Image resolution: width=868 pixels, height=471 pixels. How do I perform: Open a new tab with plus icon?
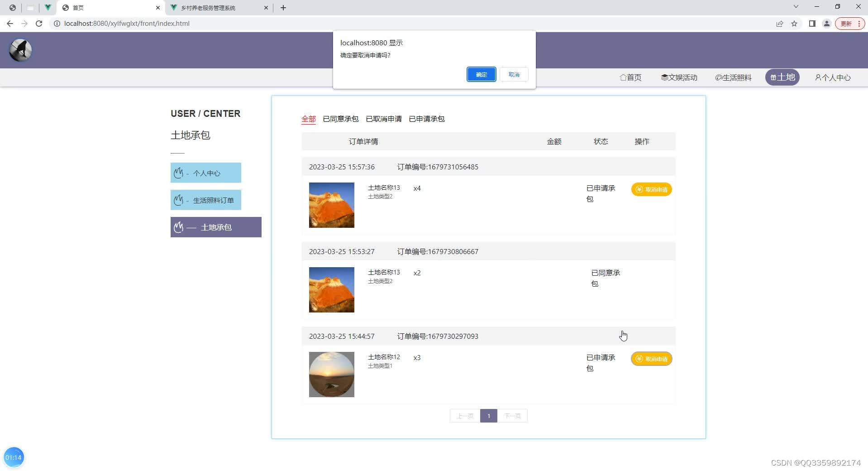click(283, 8)
